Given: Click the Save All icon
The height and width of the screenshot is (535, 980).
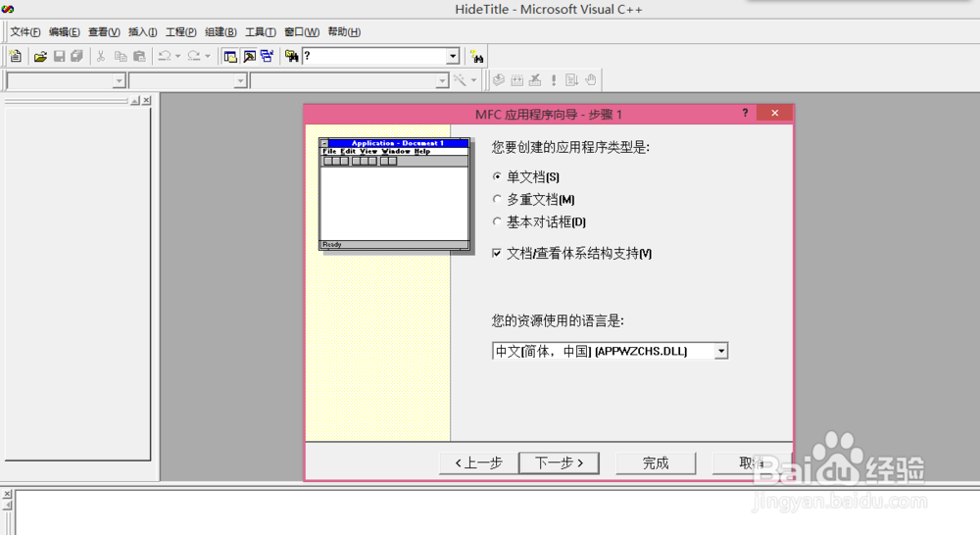Looking at the screenshot, I should click(76, 56).
